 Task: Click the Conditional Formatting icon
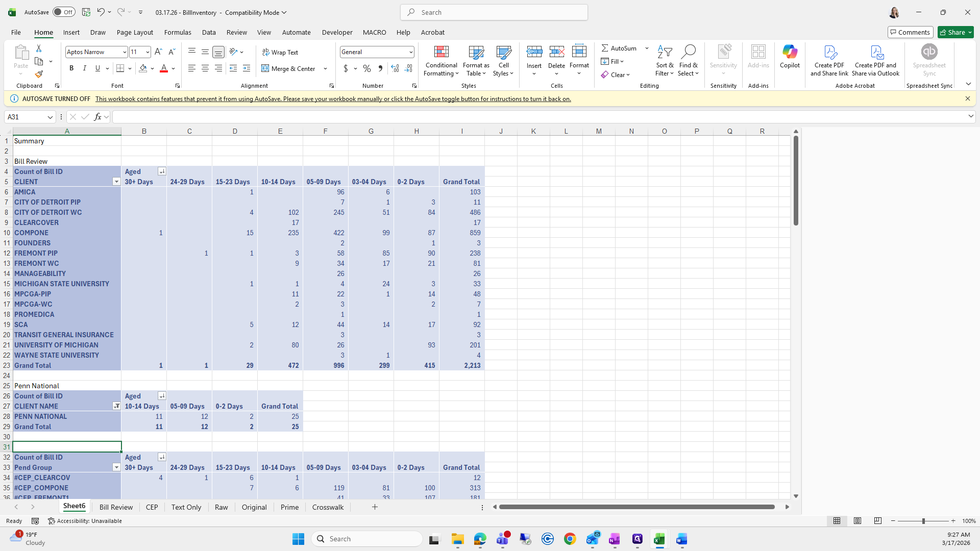click(441, 52)
